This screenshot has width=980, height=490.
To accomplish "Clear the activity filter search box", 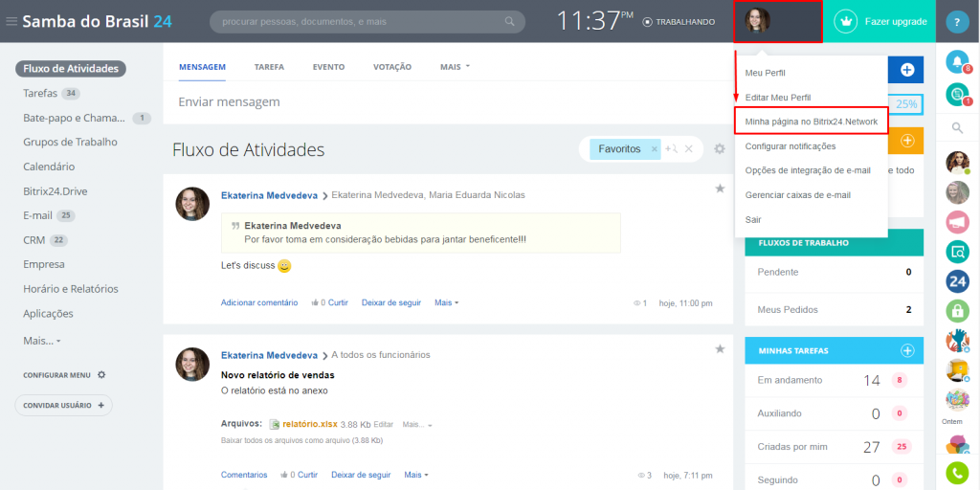I will [688, 148].
